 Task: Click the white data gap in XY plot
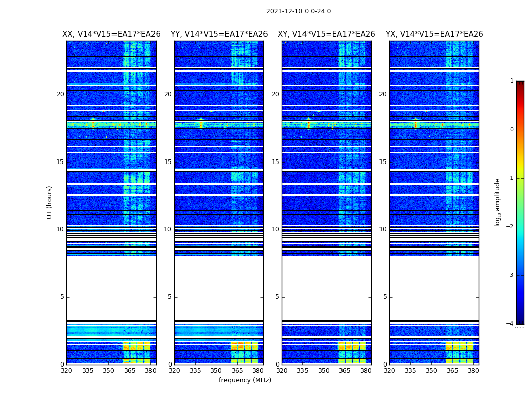[x=326, y=288]
